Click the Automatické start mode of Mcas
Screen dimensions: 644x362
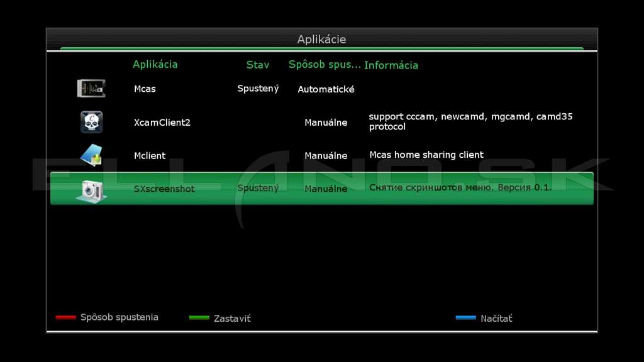pyautogui.click(x=326, y=89)
